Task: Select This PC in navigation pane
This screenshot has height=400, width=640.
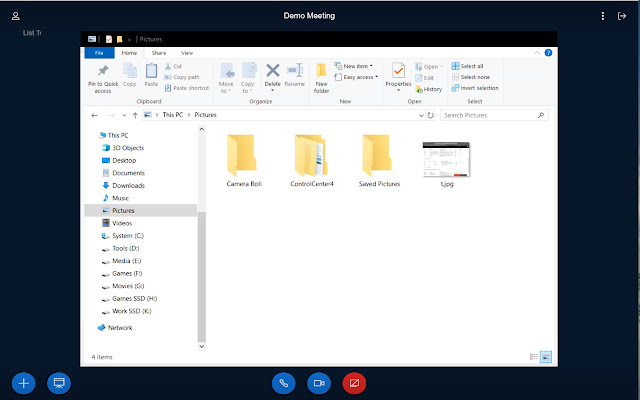Action: pyautogui.click(x=113, y=135)
